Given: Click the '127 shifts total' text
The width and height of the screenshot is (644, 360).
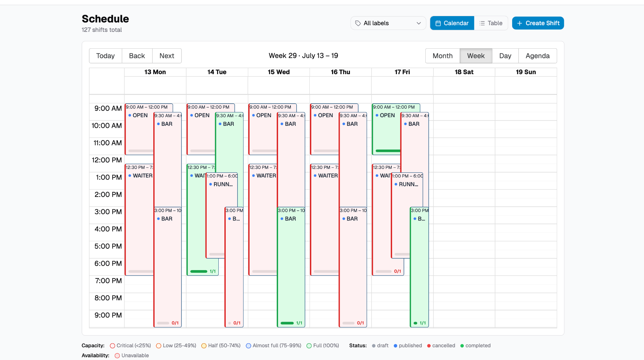Looking at the screenshot, I should [102, 30].
